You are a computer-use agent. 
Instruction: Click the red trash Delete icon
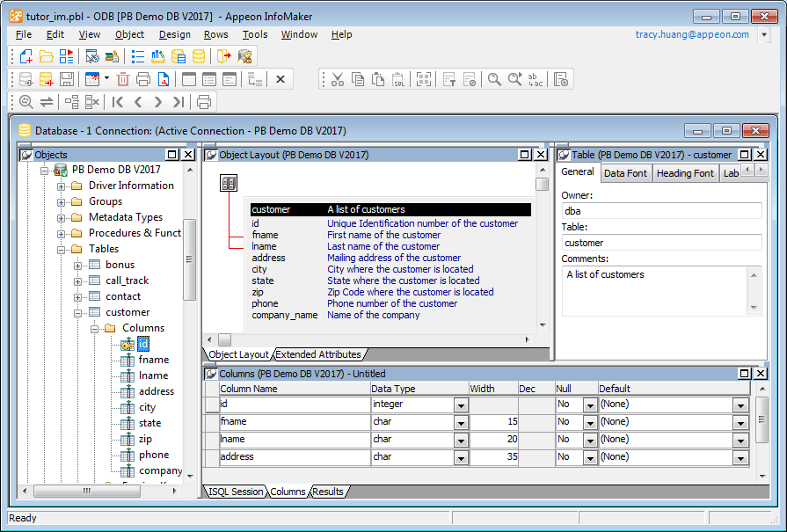click(x=123, y=79)
